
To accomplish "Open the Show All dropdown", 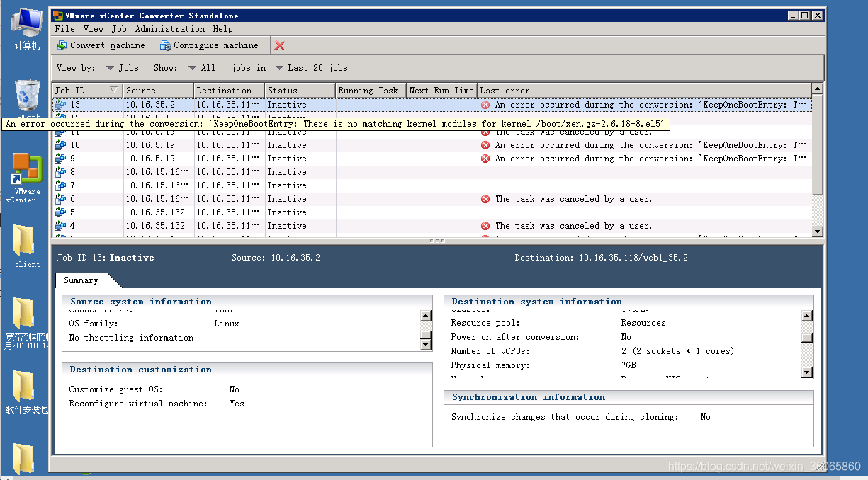I will pyautogui.click(x=202, y=68).
